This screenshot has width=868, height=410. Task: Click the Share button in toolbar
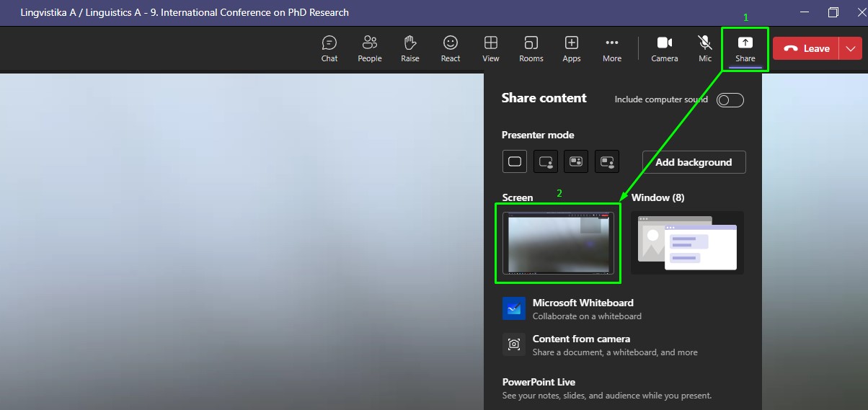(745, 48)
